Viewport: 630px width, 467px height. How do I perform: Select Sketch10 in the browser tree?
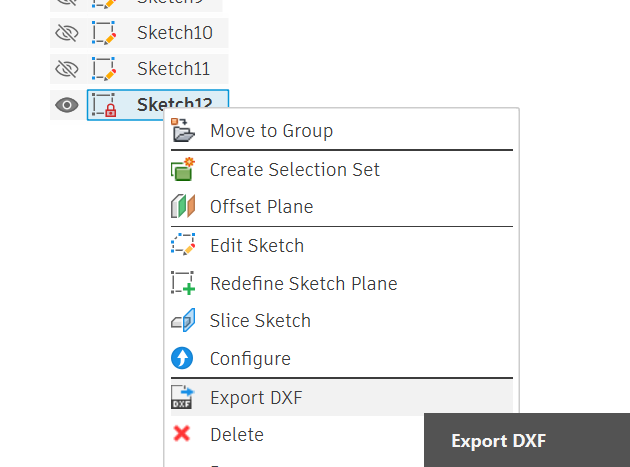(x=174, y=33)
